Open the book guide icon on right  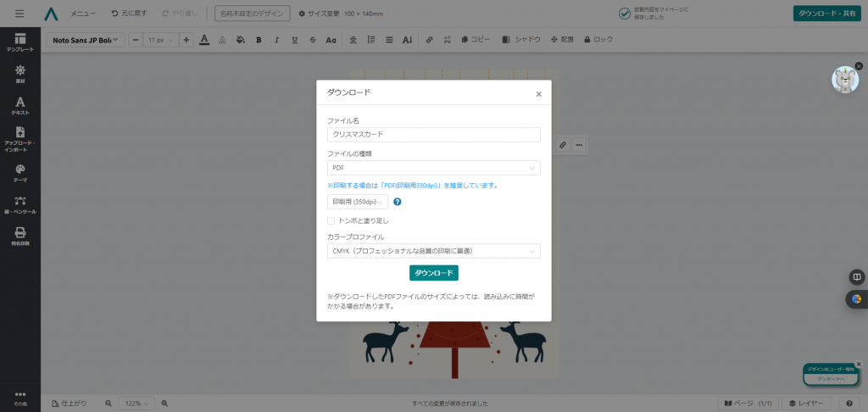coord(856,276)
